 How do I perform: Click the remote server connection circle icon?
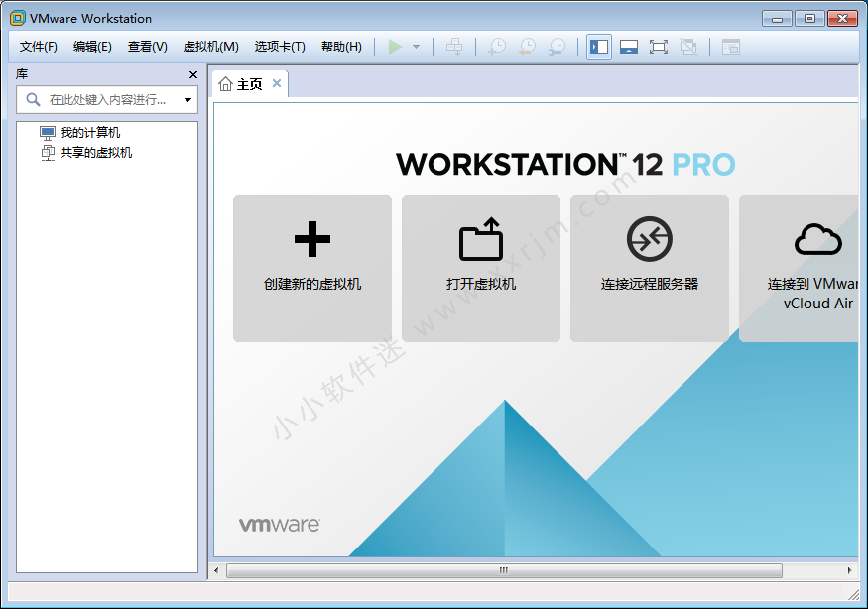click(x=650, y=239)
